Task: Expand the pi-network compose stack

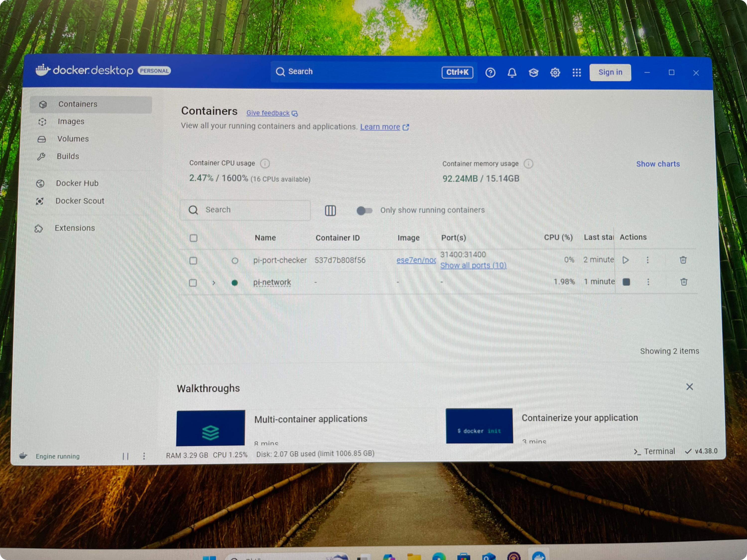Action: (214, 283)
